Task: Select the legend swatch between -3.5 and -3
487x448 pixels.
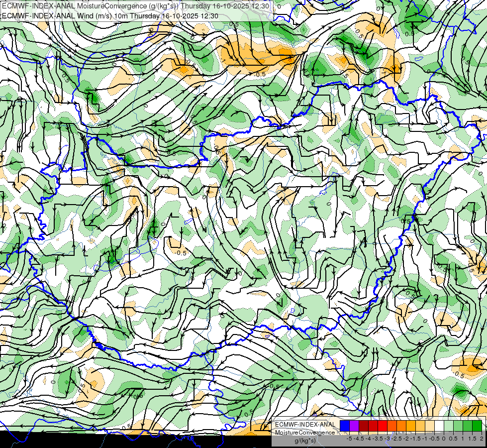Action: 383,426
